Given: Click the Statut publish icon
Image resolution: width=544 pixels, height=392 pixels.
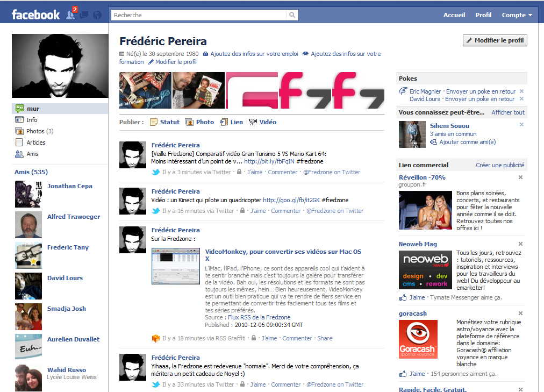Looking at the screenshot, I should [x=154, y=122].
